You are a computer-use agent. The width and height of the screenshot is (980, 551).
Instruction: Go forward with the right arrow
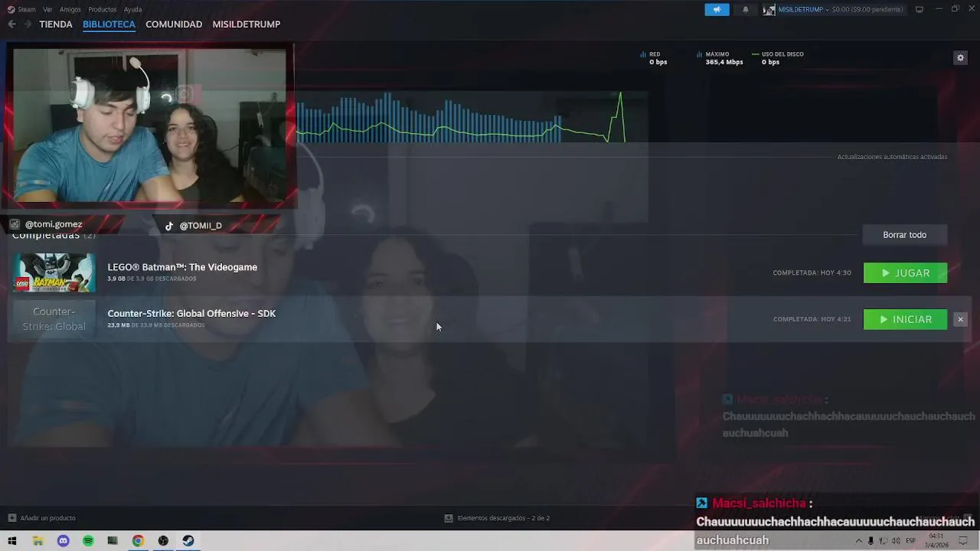[x=28, y=24]
